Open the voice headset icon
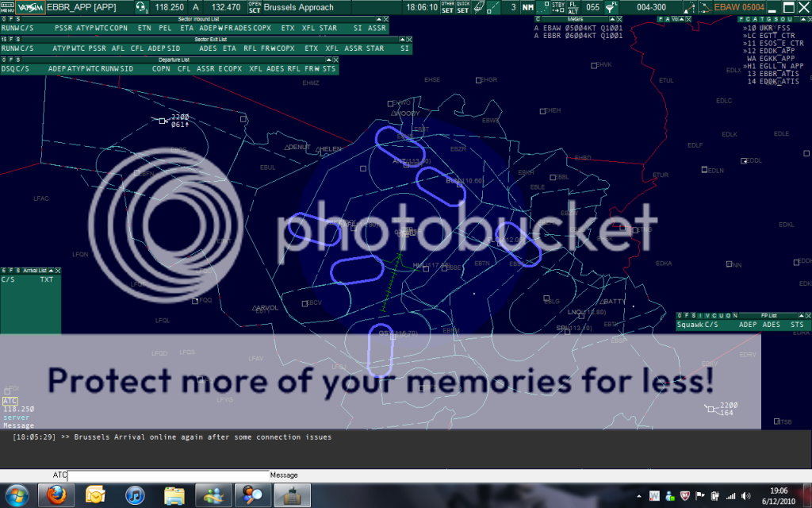The height and width of the screenshot is (508, 812). coord(141,7)
